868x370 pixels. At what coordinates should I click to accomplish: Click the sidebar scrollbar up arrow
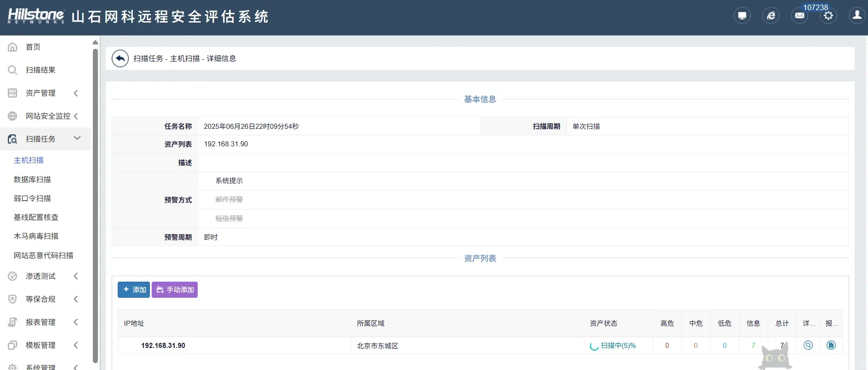[95, 42]
